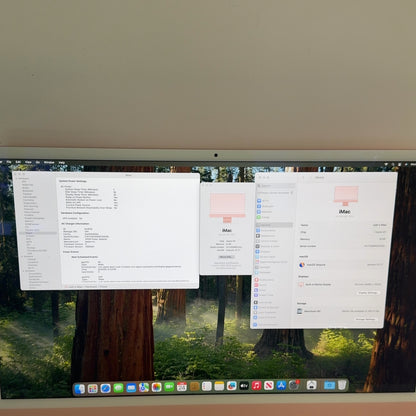Image resolution: width=416 pixels, height=416 pixels.
Task: Open the Messages app in dock
Action: (x=118, y=388)
